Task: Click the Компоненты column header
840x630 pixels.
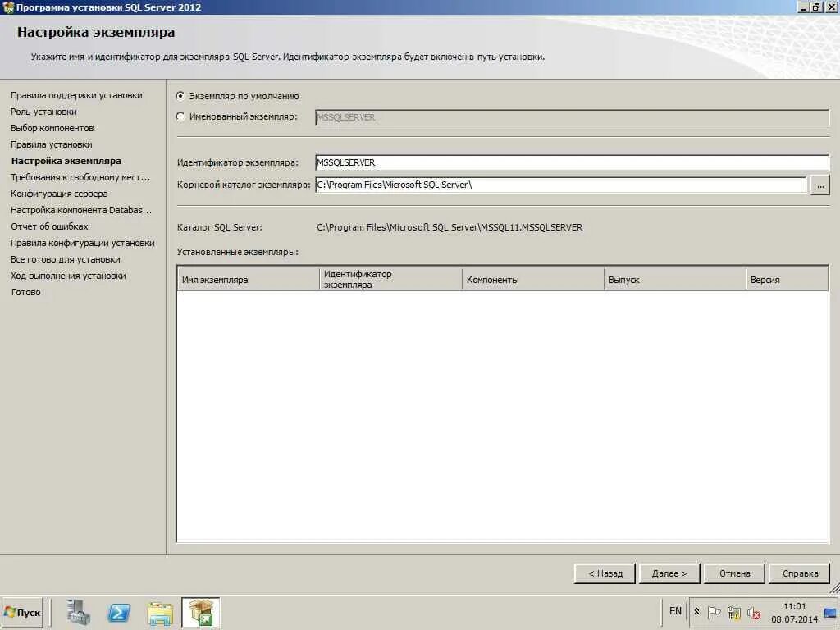Action: coord(532,280)
